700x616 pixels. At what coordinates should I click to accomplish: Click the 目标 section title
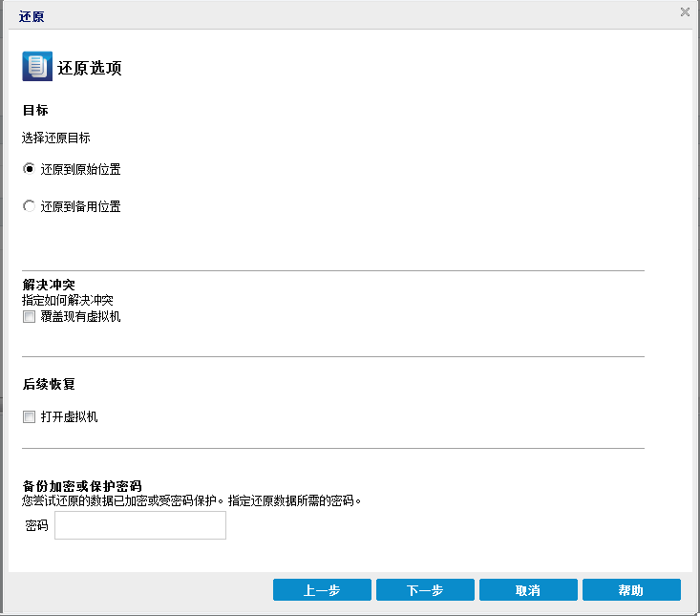pos(35,110)
